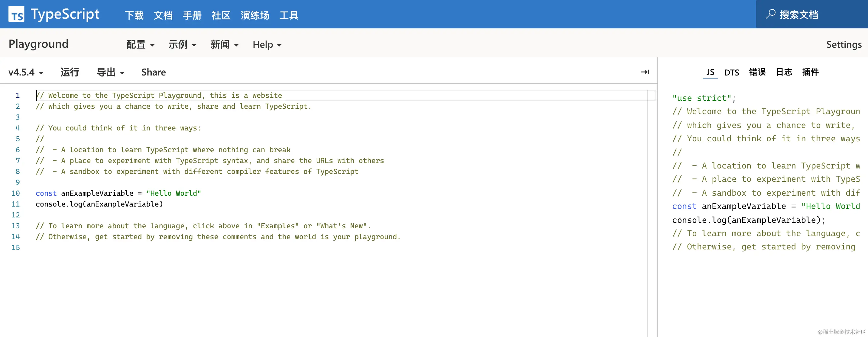Click line 10 code in editor
Screen dimensions: 868x337
click(x=118, y=193)
